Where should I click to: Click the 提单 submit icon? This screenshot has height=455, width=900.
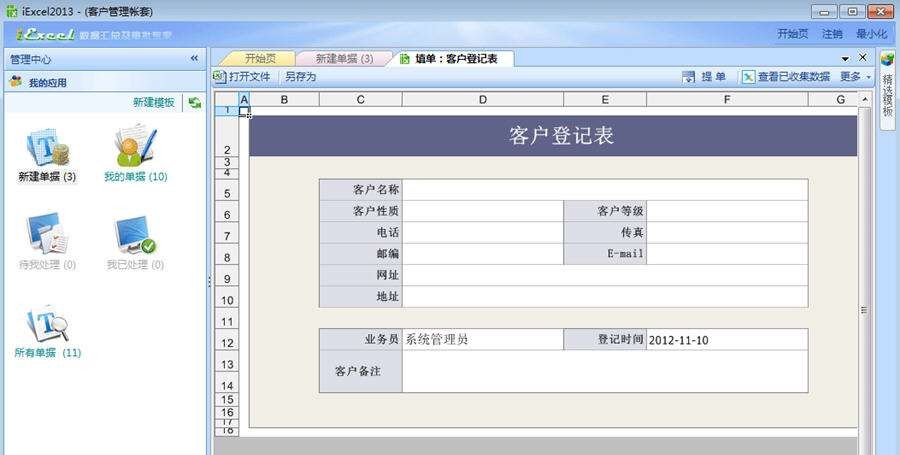point(688,77)
